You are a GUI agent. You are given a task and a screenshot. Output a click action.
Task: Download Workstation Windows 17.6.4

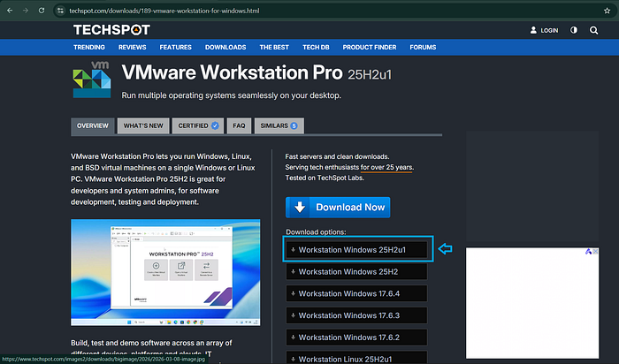click(356, 294)
